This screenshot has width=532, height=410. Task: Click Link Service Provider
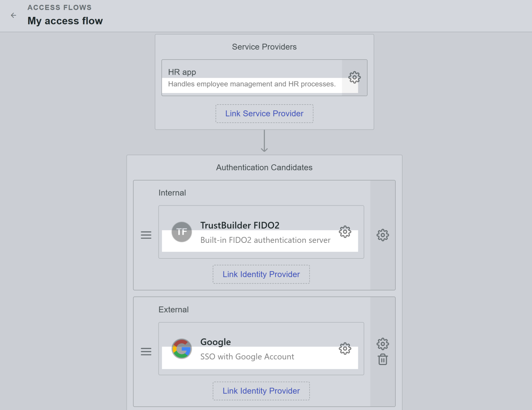tap(264, 113)
